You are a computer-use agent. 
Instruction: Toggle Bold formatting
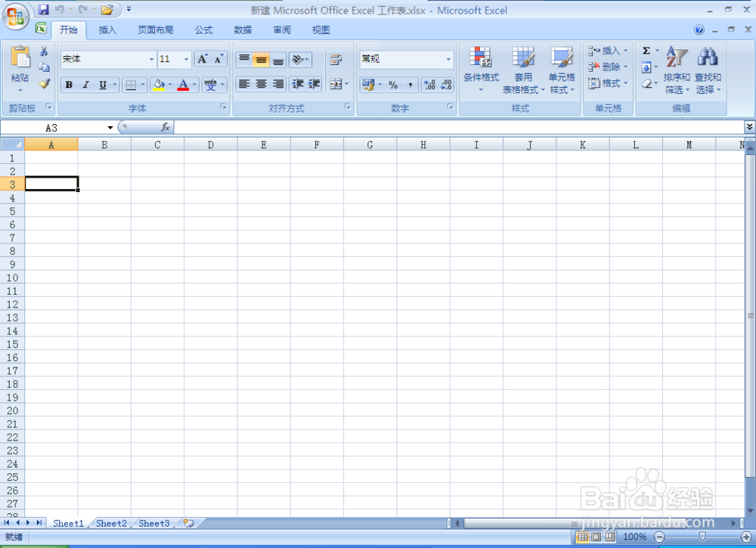pyautogui.click(x=69, y=85)
